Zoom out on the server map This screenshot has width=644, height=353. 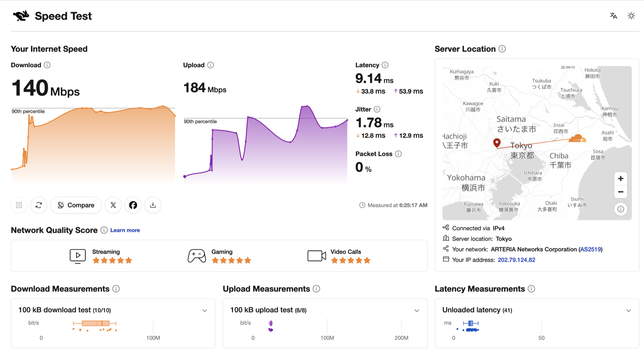(621, 192)
